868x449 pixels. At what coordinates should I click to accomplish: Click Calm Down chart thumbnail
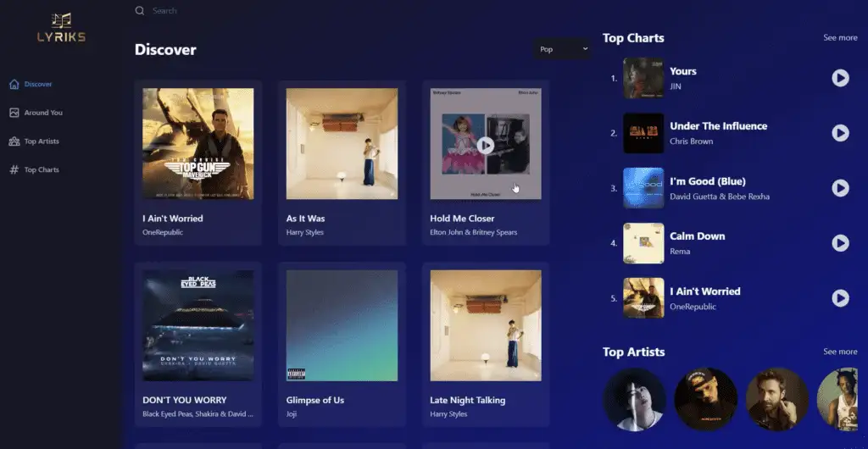644,243
